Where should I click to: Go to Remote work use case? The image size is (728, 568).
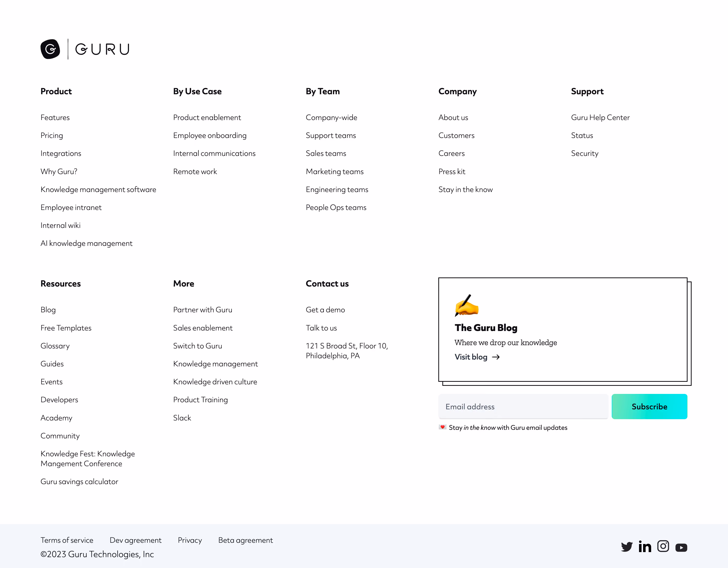point(195,172)
